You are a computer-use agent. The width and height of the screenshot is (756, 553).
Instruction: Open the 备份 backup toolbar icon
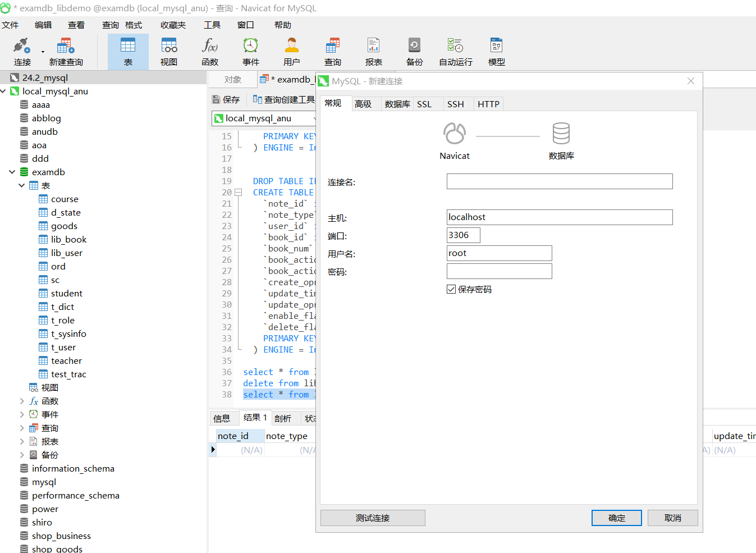point(415,52)
